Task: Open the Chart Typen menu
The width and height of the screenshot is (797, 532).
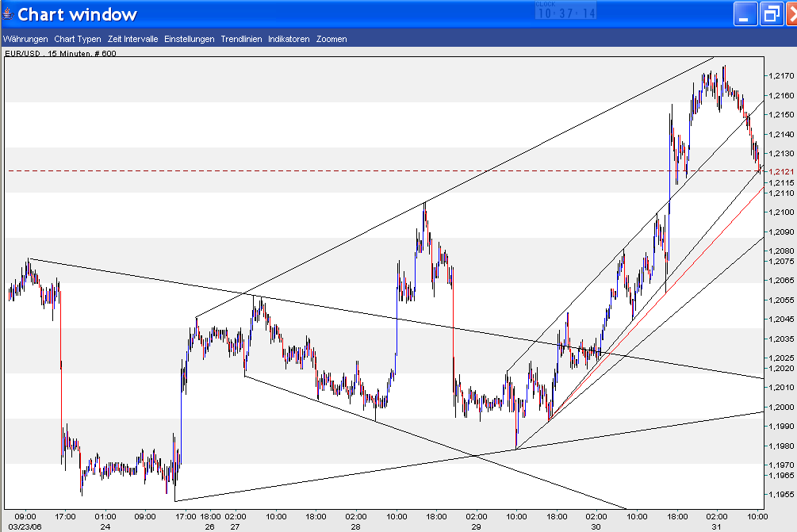Action: coord(76,38)
